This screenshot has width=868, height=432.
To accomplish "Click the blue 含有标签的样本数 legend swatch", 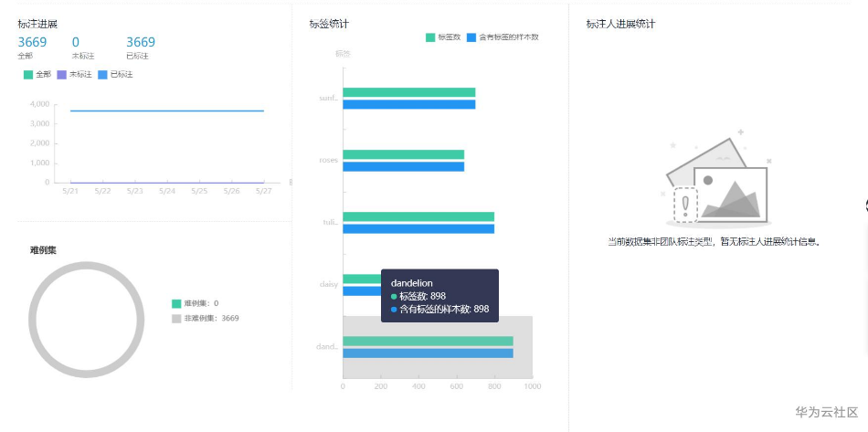I will coord(471,37).
